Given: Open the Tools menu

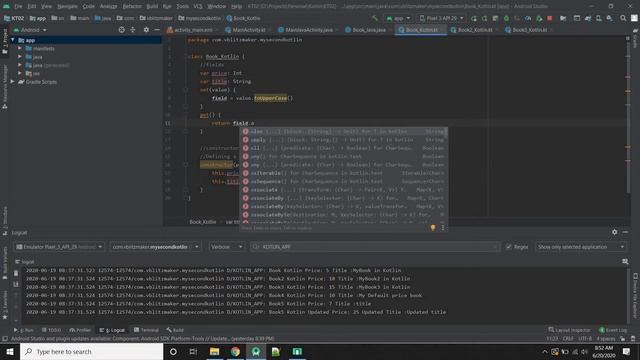Looking at the screenshot, I should tap(182, 6).
